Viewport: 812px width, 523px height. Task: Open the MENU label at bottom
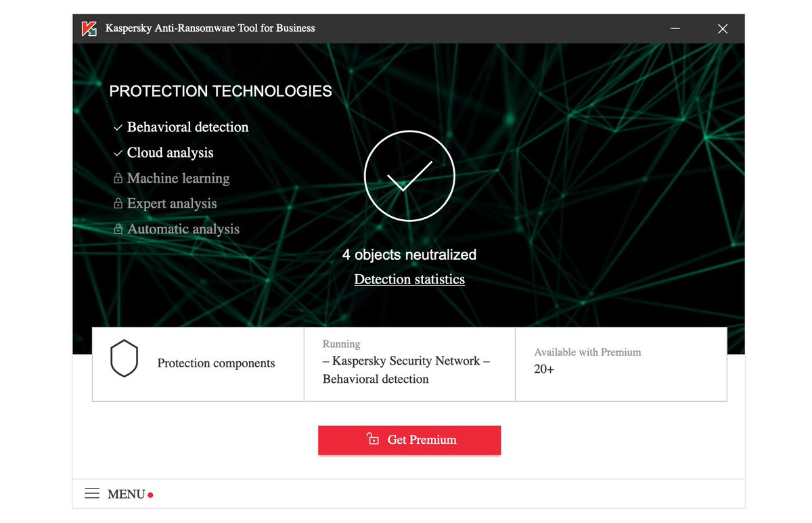[x=127, y=495]
